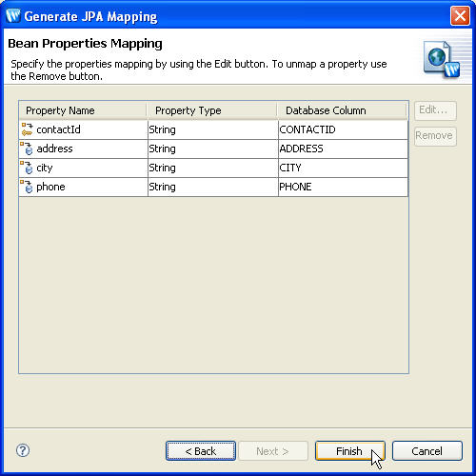Screen dimensions: 476x476
Task: Click the Remove button
Action: [x=435, y=136]
